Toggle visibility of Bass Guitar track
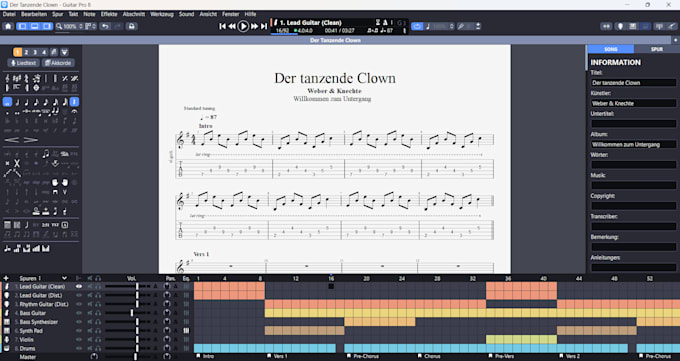 click(79, 313)
